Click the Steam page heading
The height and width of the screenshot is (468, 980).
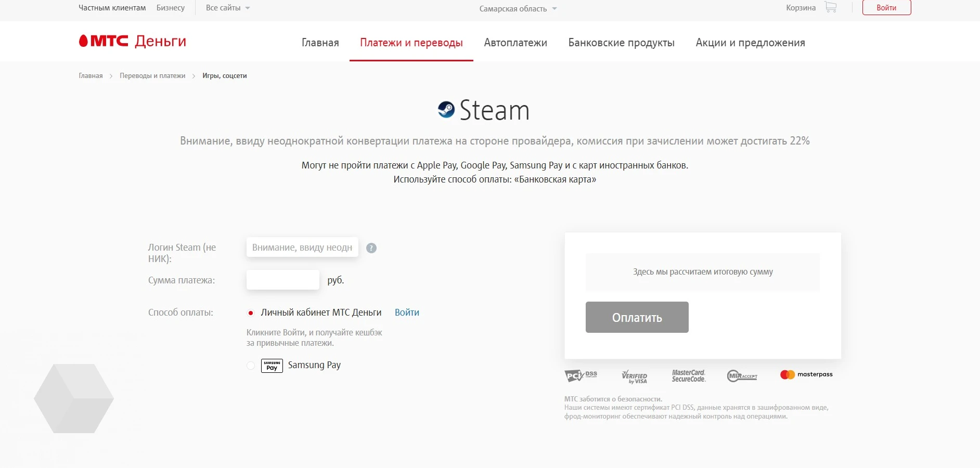point(494,110)
